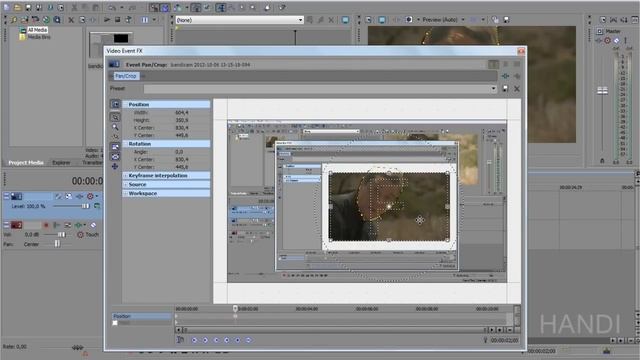640x360 pixels.
Task: Toggle Lock Aspect Ratio in the Pan/Crop sidebar
Action: (115, 147)
